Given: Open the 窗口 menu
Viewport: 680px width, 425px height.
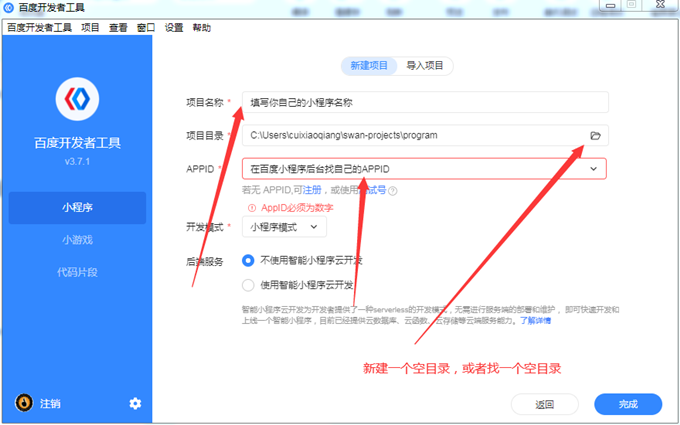Looking at the screenshot, I should click(x=146, y=28).
